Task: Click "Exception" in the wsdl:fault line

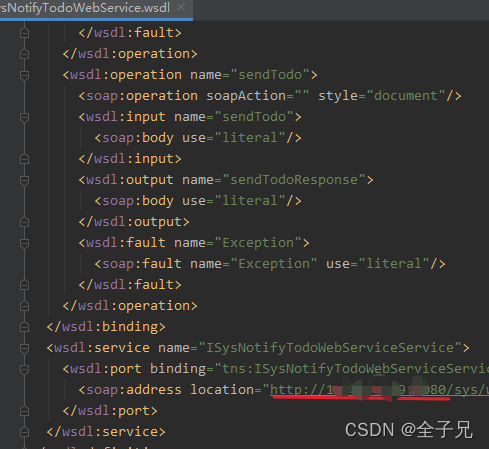Action: 258,243
